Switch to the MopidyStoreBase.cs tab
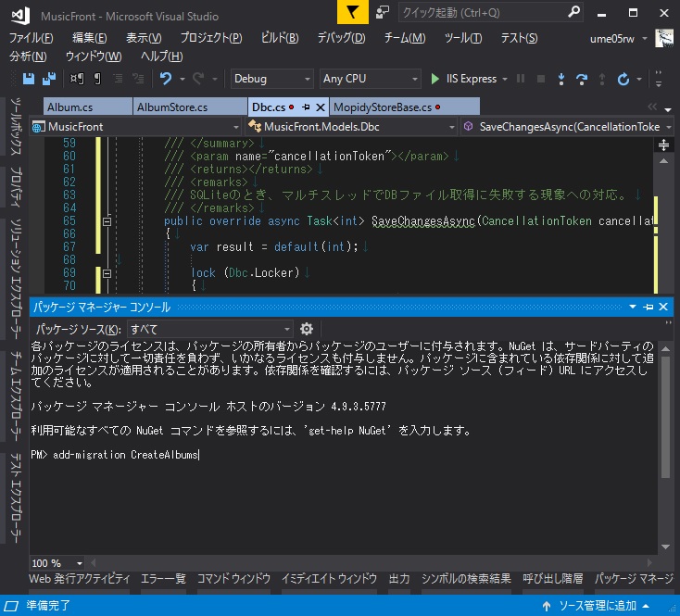680x616 pixels. (405, 107)
